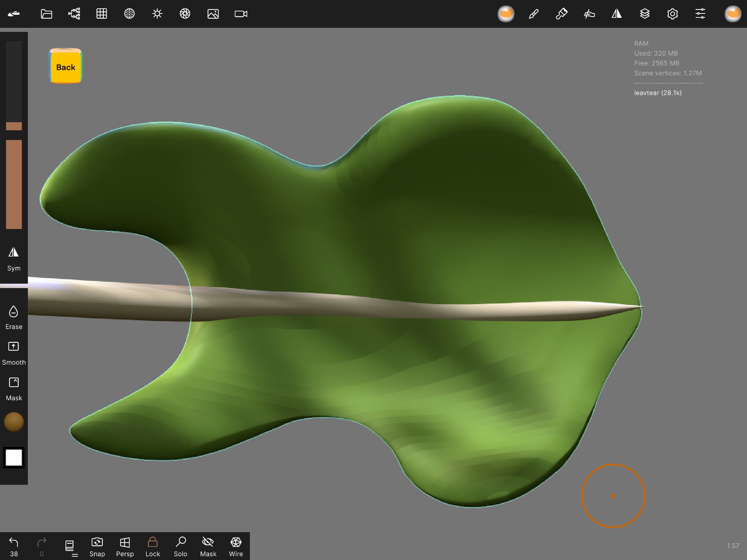747x560 pixels.
Task: Open the post-process aperture menu
Action: [x=185, y=14]
